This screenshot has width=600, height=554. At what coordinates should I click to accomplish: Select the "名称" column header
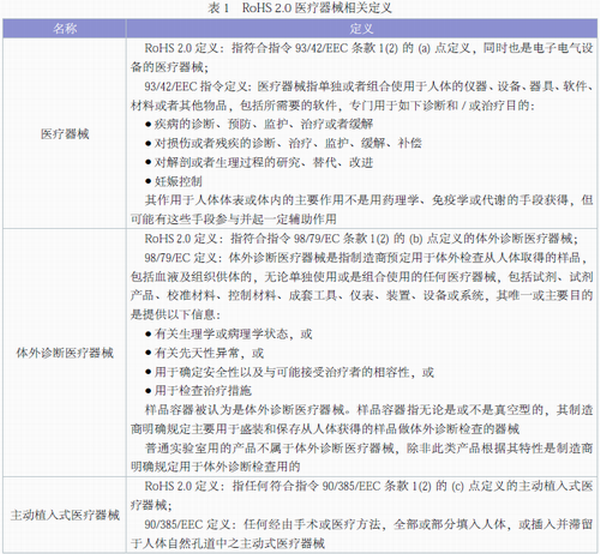click(x=64, y=29)
